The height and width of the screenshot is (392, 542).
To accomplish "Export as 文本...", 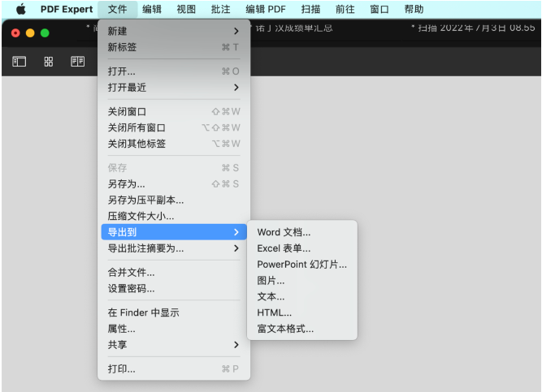I will click(x=302, y=297).
